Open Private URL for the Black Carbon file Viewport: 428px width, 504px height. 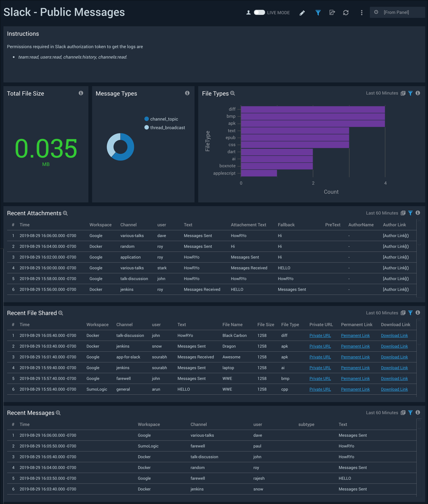click(320, 335)
